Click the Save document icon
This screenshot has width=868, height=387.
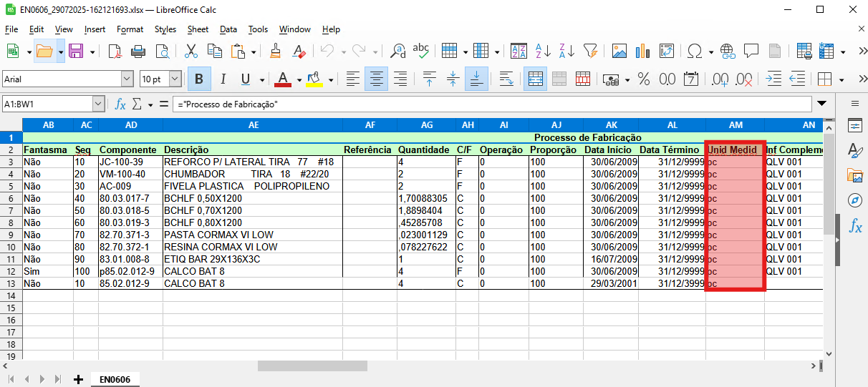click(x=76, y=52)
